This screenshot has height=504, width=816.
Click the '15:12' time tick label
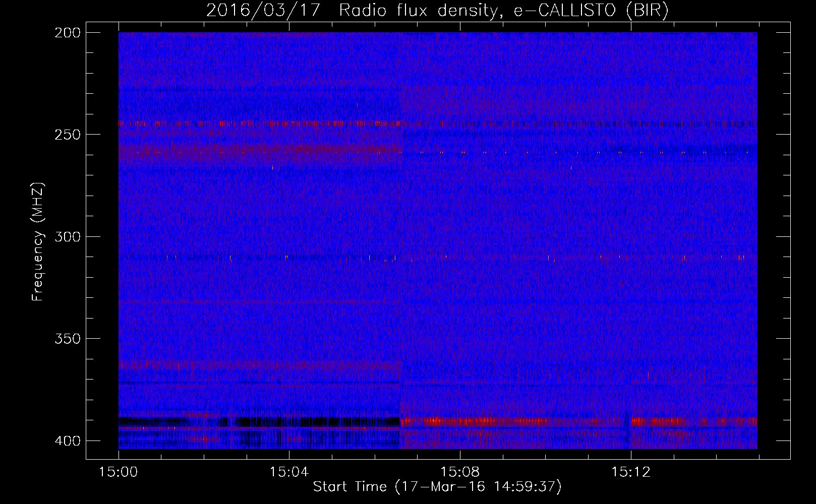pos(631,472)
